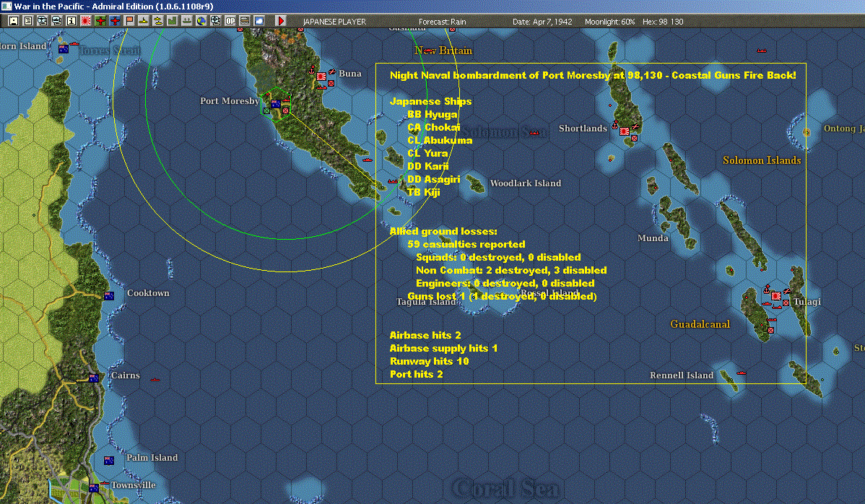Click the Munda map label
The width and height of the screenshot is (865, 504).
click(x=653, y=238)
